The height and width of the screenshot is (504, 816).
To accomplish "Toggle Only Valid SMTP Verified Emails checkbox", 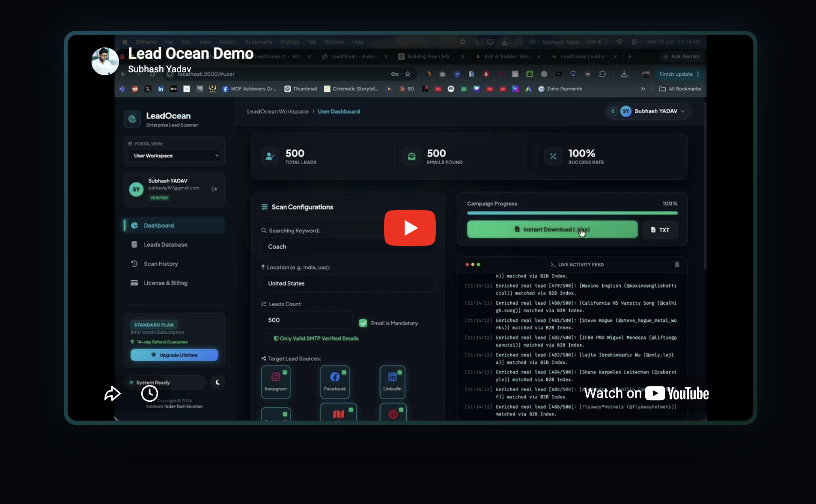I will tap(266, 338).
